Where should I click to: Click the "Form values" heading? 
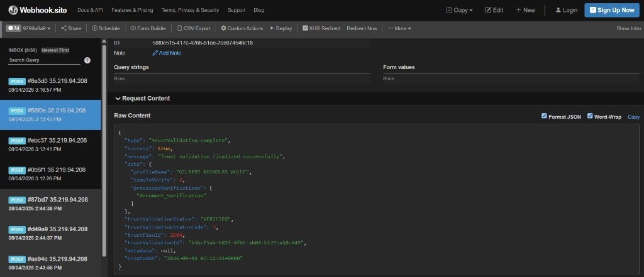pos(399,67)
